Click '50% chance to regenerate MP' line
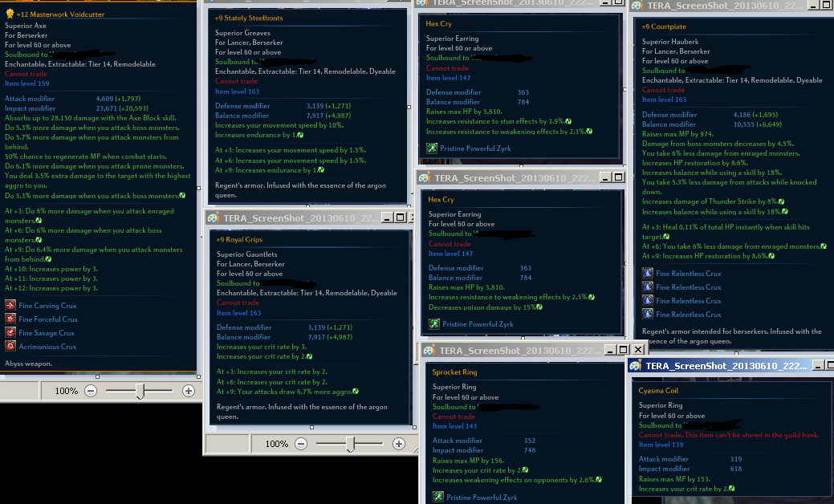The height and width of the screenshot is (504, 834). click(86, 156)
